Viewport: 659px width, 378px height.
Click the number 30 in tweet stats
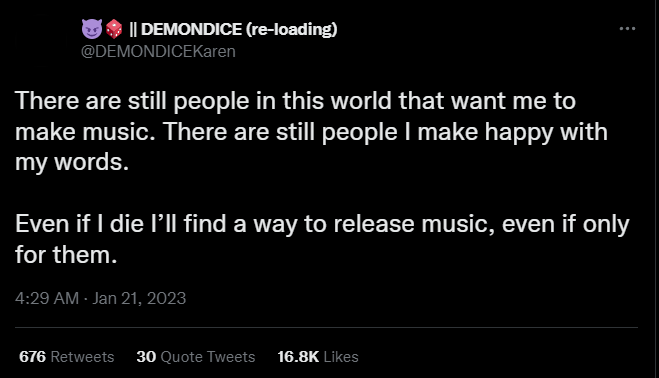click(x=146, y=357)
